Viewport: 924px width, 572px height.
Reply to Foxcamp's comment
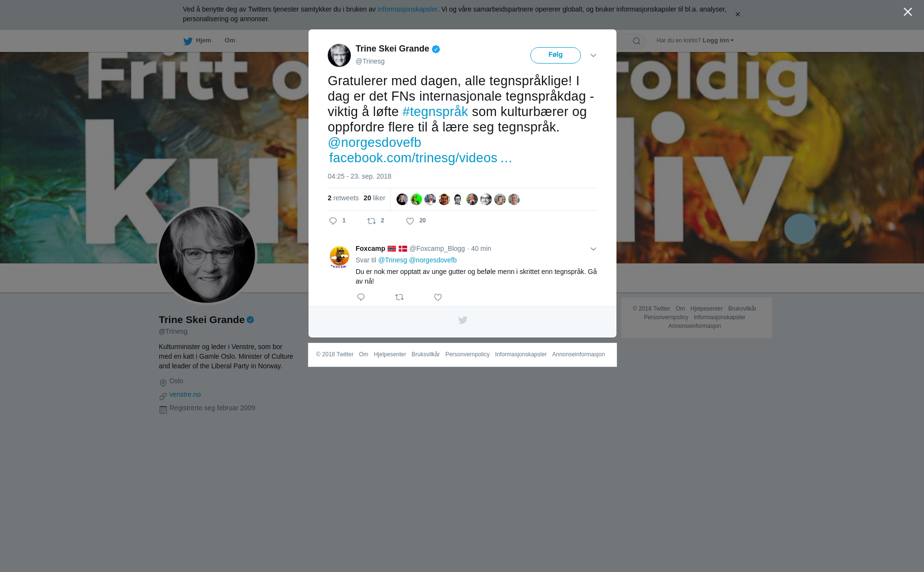point(361,297)
